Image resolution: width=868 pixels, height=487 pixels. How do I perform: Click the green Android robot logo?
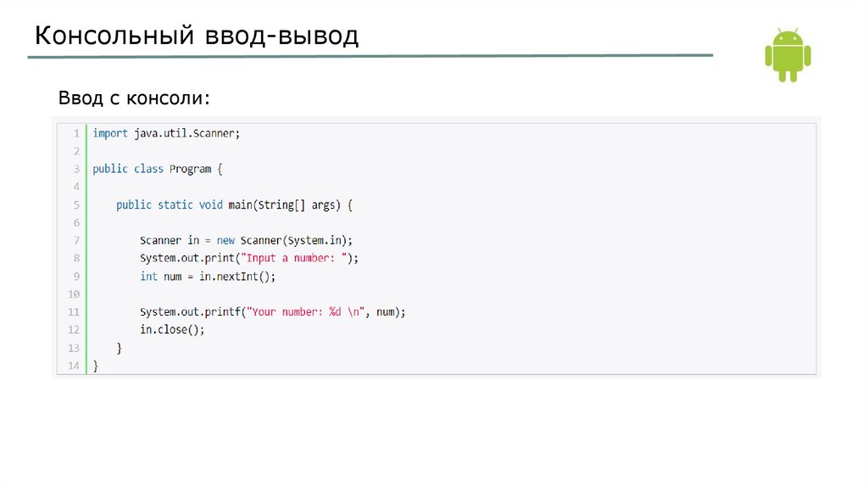click(x=787, y=55)
